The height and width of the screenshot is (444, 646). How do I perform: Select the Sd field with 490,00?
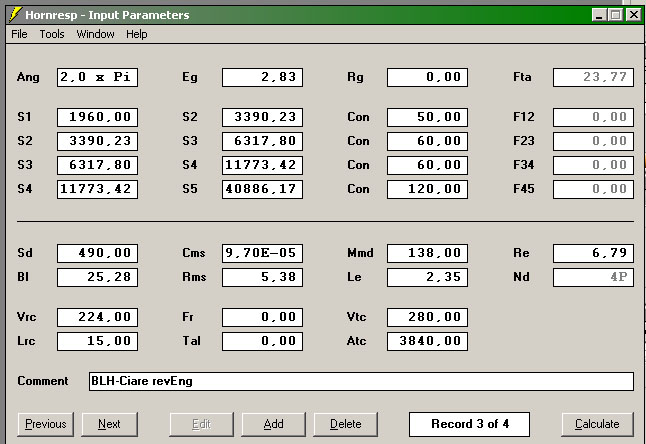click(x=97, y=253)
